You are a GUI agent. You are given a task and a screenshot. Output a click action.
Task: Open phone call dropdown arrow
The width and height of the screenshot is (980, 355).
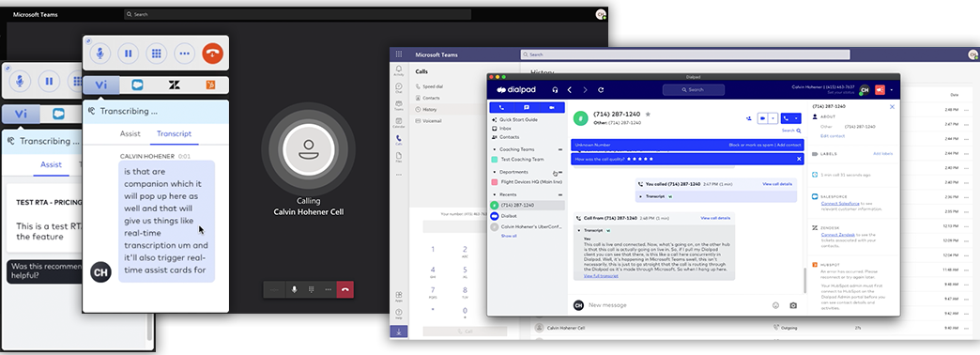point(796,117)
